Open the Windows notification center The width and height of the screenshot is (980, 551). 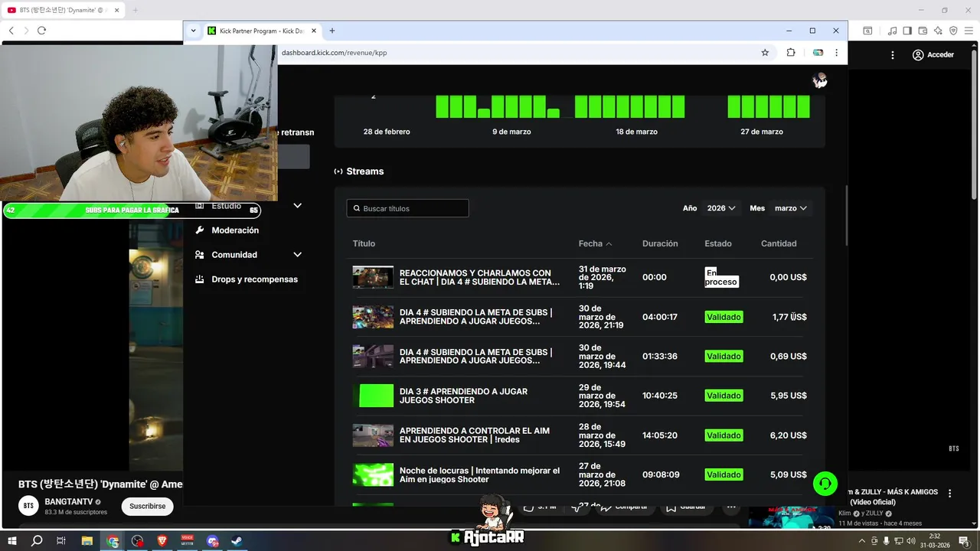[964, 541]
